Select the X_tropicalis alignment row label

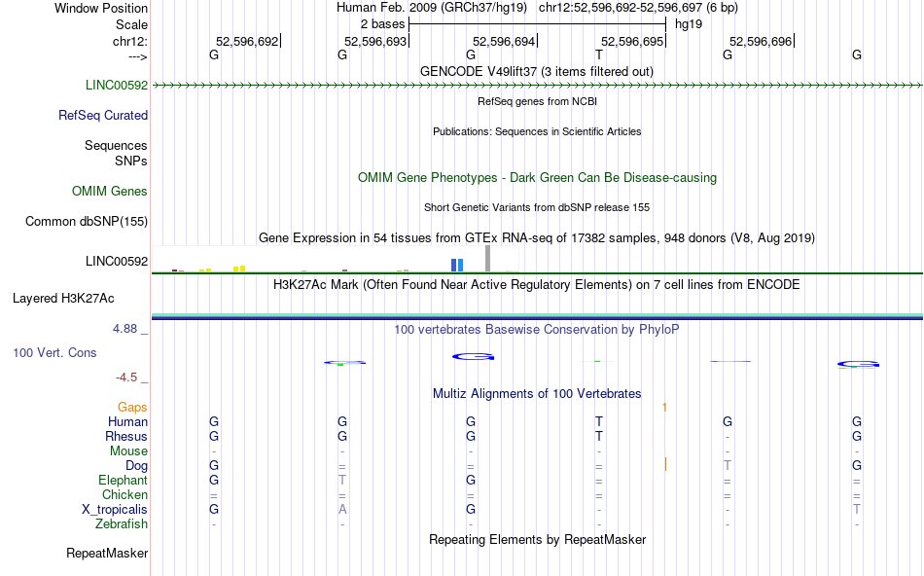115,510
